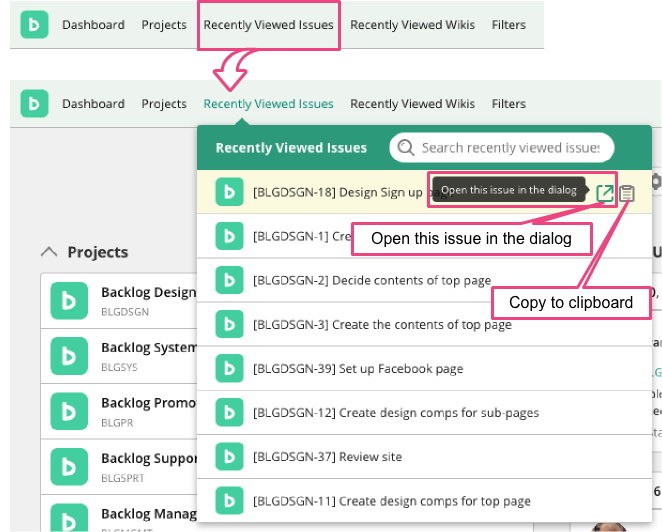The height and width of the screenshot is (532, 662).
Task: Select the Backlog System project name
Action: (x=149, y=347)
